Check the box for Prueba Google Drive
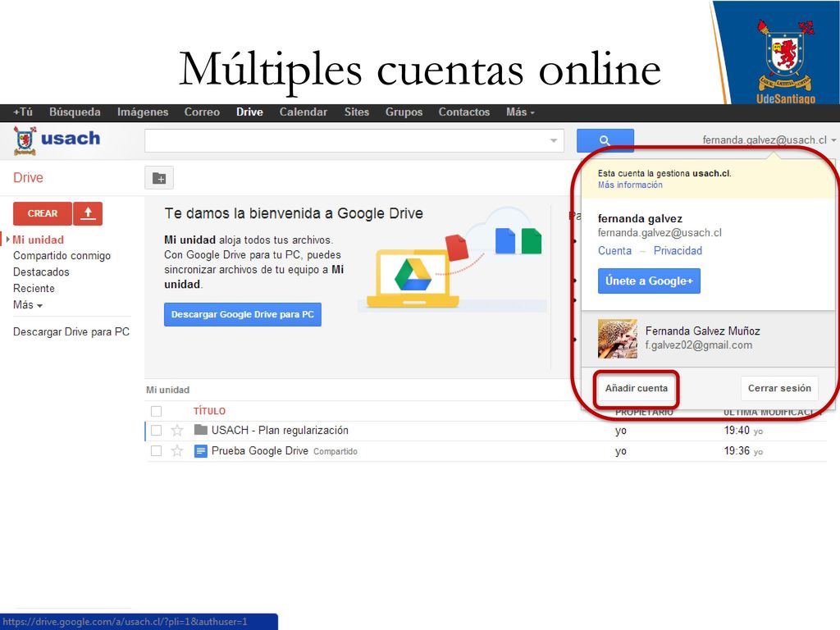840x630 pixels. pyautogui.click(x=157, y=451)
